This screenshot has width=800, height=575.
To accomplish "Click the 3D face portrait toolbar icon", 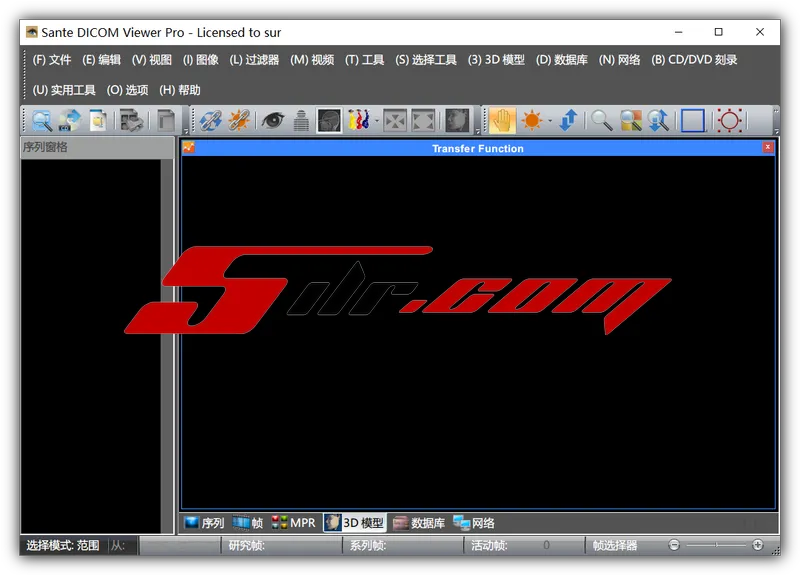I will click(x=457, y=120).
